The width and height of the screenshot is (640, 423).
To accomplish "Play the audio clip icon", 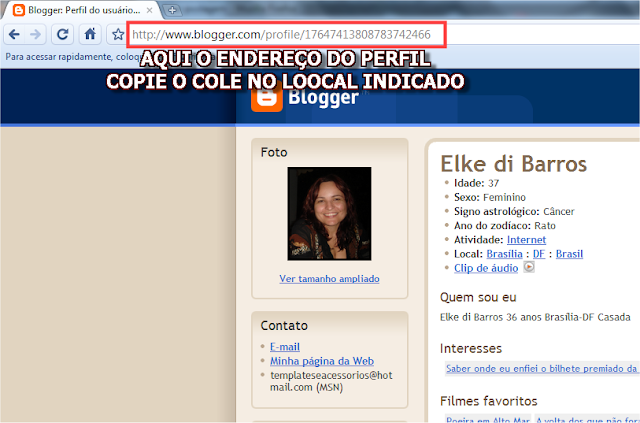I will coord(529,267).
